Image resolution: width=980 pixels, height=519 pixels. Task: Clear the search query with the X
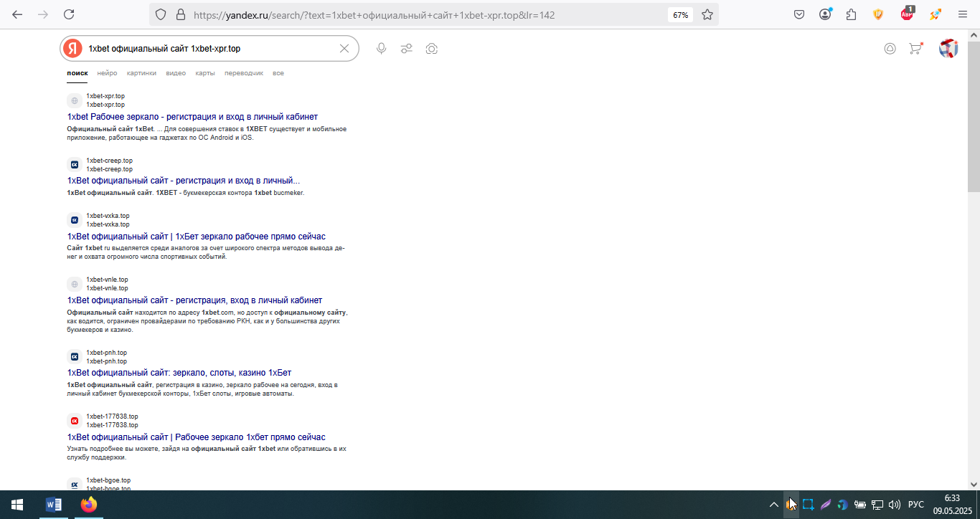click(x=344, y=48)
